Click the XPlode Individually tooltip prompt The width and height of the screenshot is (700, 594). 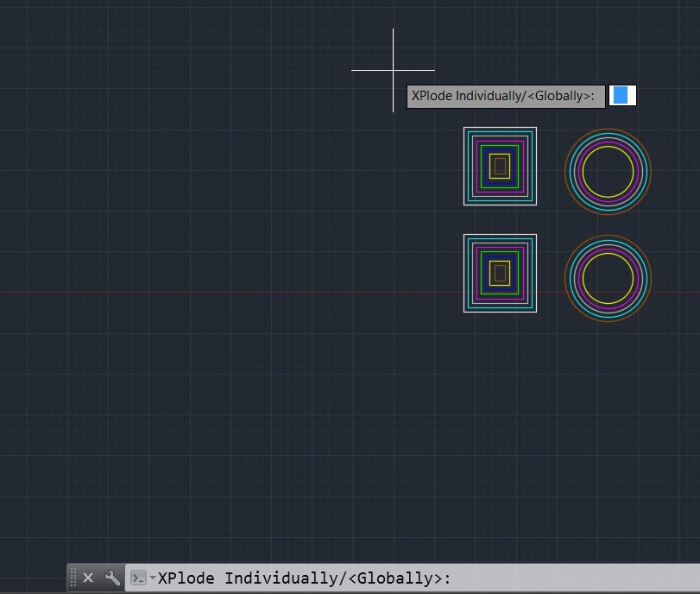point(506,97)
